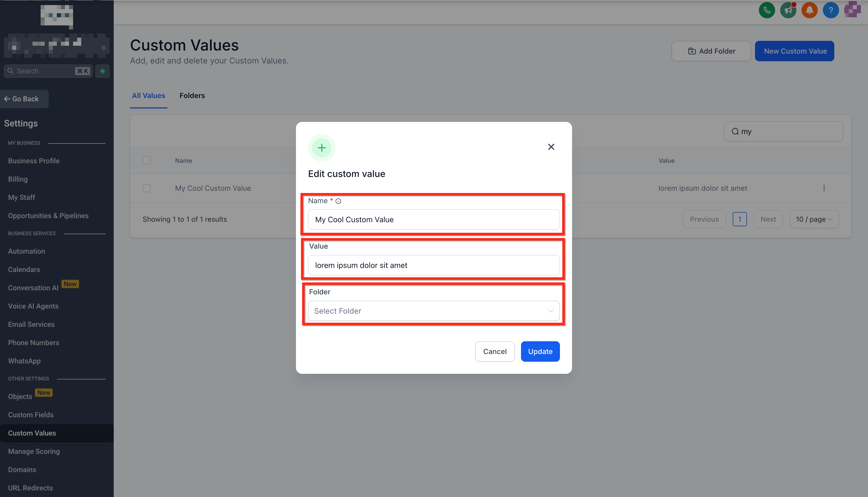Select the All Values tab
Viewport: 868px width, 497px height.
(x=148, y=95)
